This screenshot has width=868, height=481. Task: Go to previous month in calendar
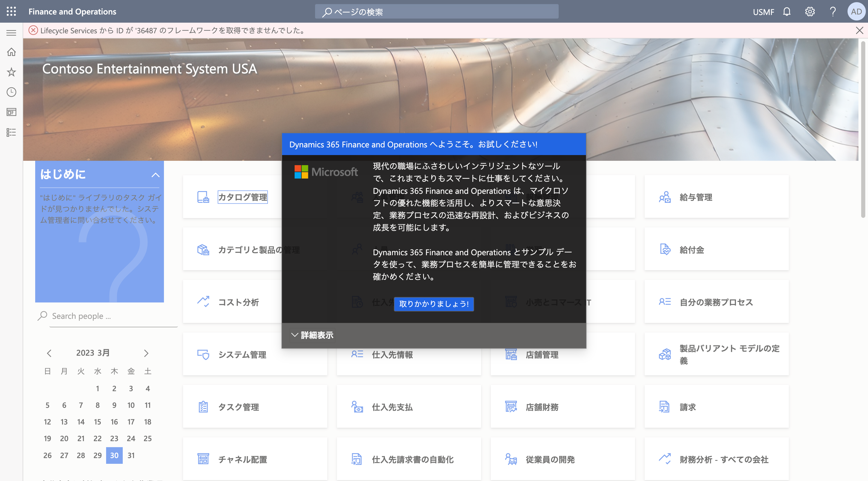[x=49, y=353]
